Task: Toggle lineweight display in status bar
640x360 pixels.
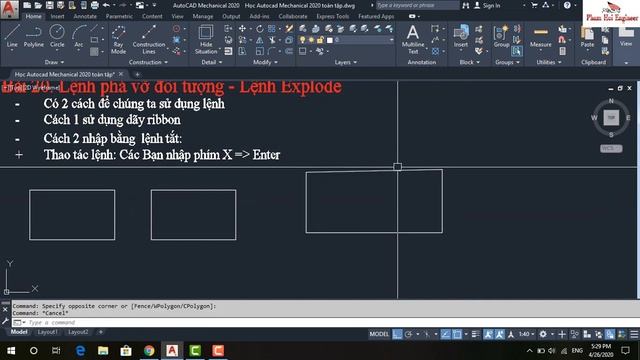Action: pos(476,334)
